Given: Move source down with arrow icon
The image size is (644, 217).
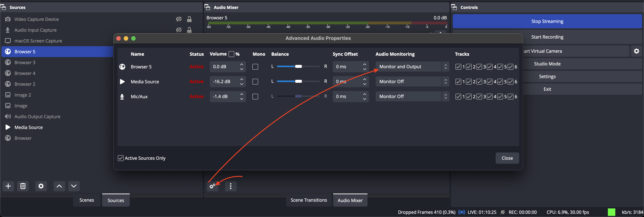Looking at the screenshot, I should pyautogui.click(x=74, y=186).
